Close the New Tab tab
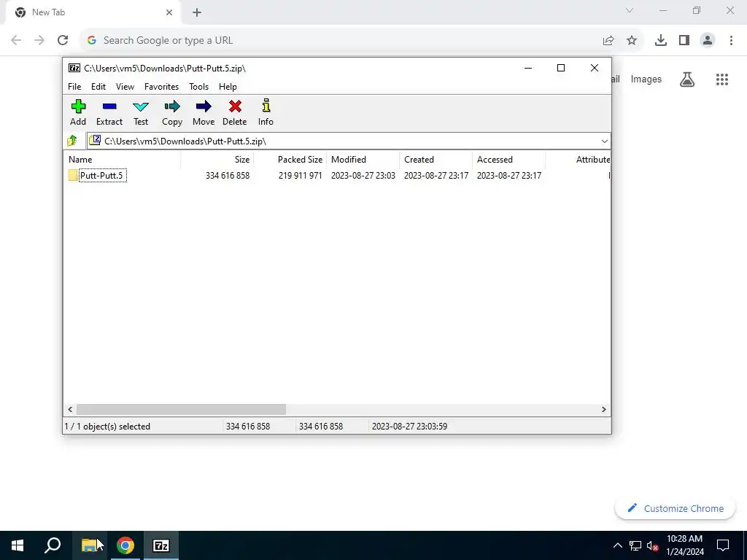Image resolution: width=747 pixels, height=560 pixels. pos(169,12)
